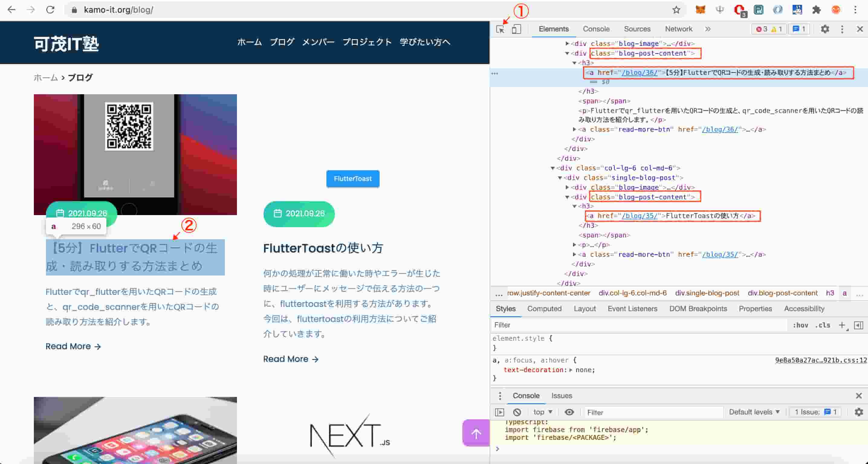Toggle the device toolbar icon
This screenshot has width=868, height=464.
[x=516, y=29]
